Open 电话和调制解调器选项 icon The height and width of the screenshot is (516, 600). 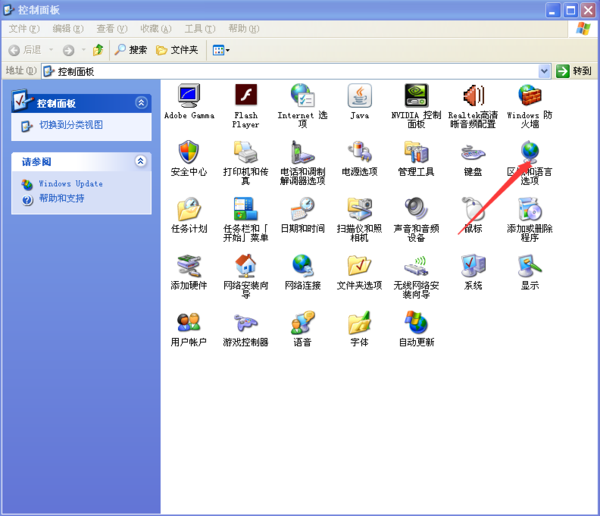(302, 152)
